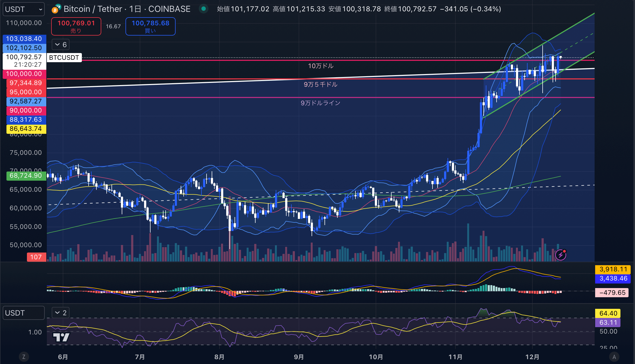Image resolution: width=635 pixels, height=364 pixels.
Task: Select the 9万５千ドル line label
Action: pyautogui.click(x=320, y=85)
